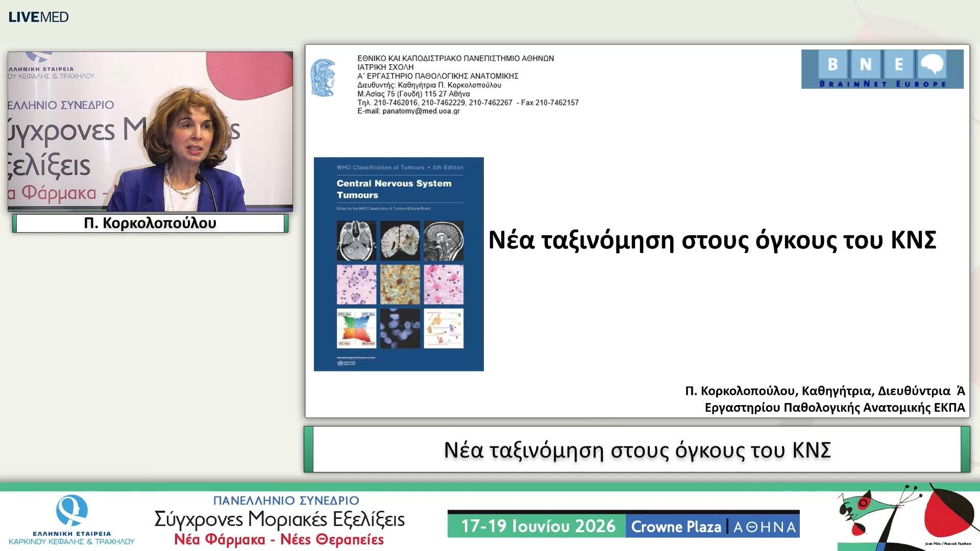Click the colorful scatter plot cover image
This screenshot has width=980, height=551.
(356, 329)
